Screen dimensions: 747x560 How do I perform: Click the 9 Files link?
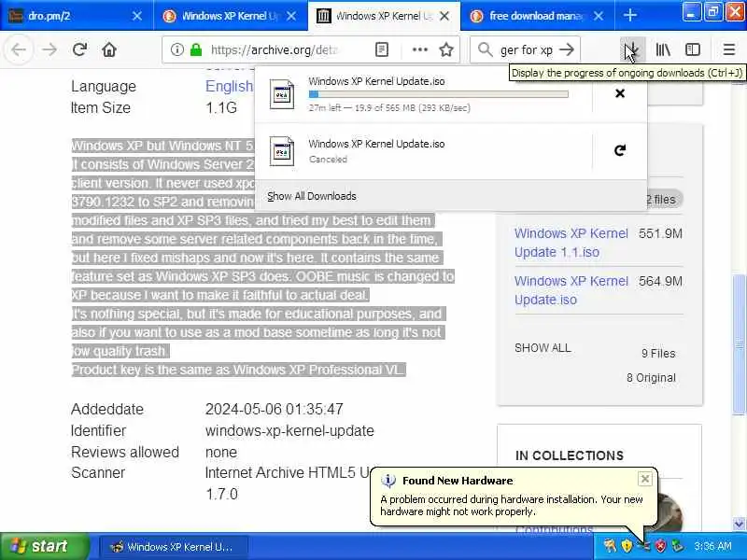658,354
